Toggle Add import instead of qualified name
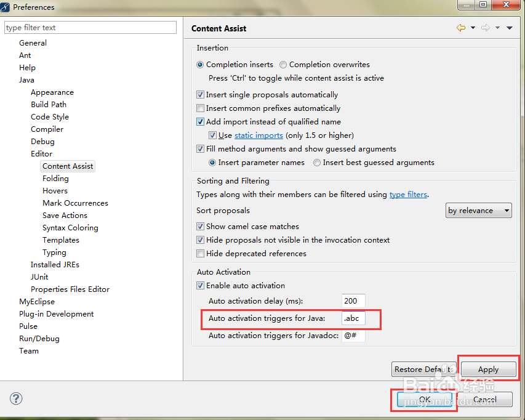This screenshot has height=420, width=525. pos(200,121)
